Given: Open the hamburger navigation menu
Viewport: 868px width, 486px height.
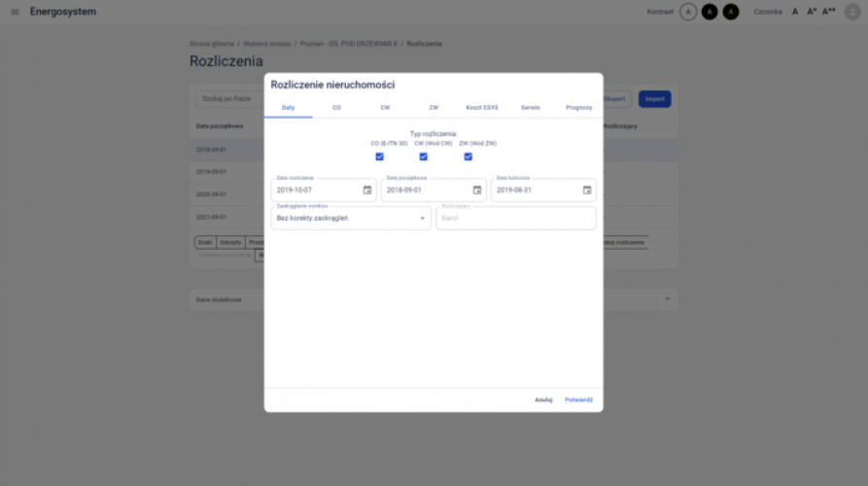Looking at the screenshot, I should tap(15, 12).
